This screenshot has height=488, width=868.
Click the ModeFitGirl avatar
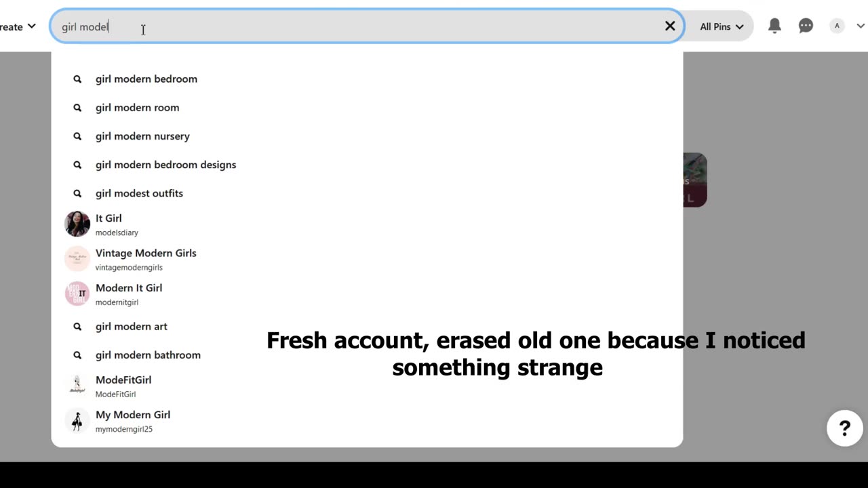(77, 386)
